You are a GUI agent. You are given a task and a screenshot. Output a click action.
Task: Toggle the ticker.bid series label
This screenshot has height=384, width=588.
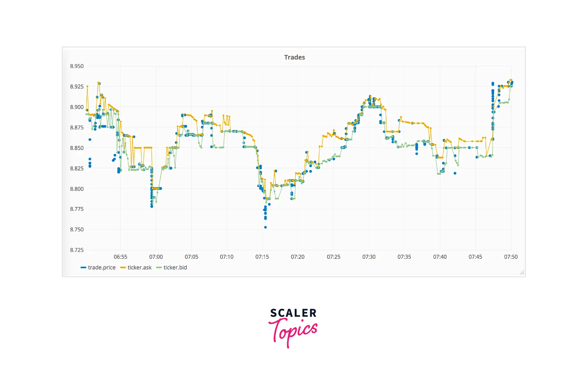pos(175,268)
